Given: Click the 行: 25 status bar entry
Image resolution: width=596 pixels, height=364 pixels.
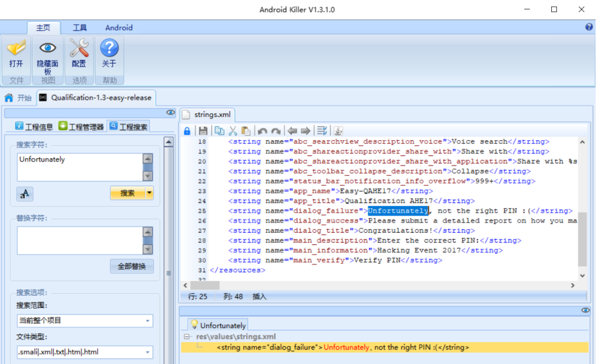Looking at the screenshot, I should [x=198, y=297].
